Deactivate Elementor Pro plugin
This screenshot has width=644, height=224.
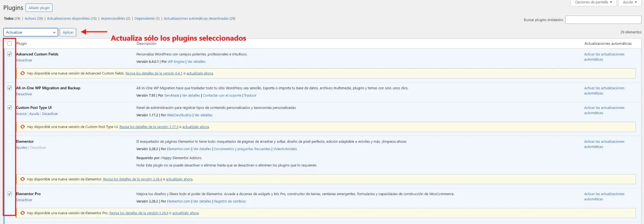(x=24, y=200)
